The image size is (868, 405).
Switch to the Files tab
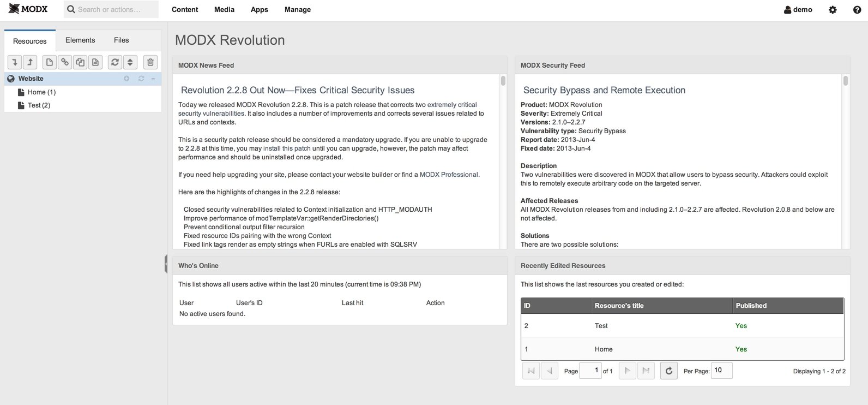pos(122,40)
